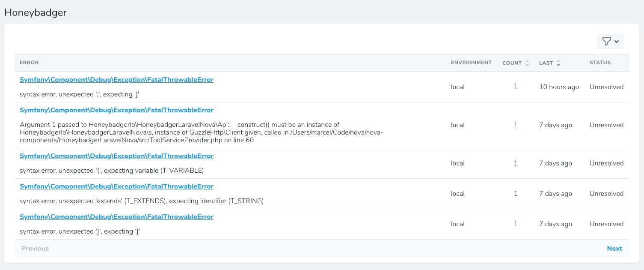644x270 pixels.
Task: Click the Honeybadger page heading
Action: [36, 12]
